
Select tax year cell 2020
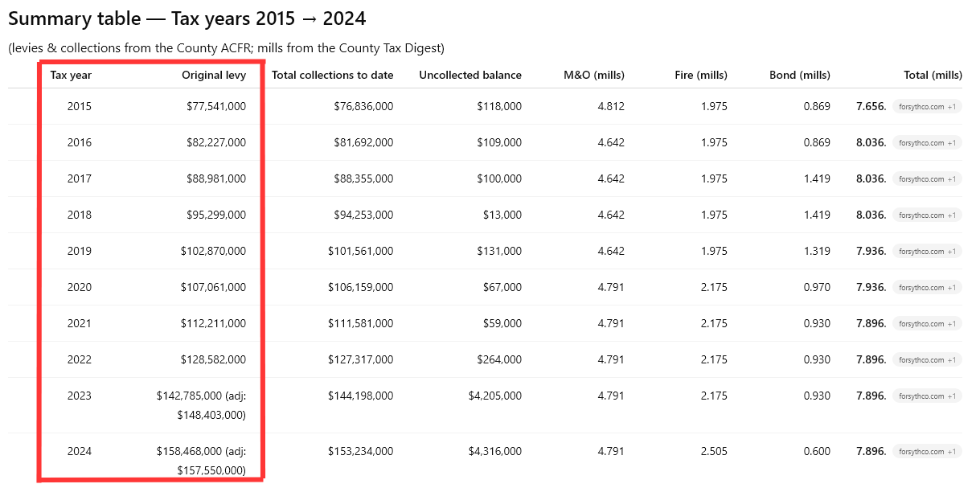tap(80, 287)
